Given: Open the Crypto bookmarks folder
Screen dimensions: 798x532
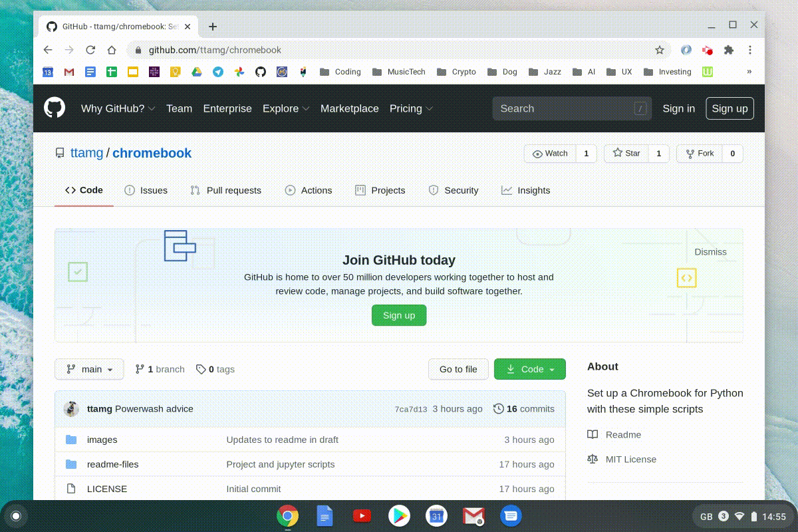Looking at the screenshot, I should (456, 72).
